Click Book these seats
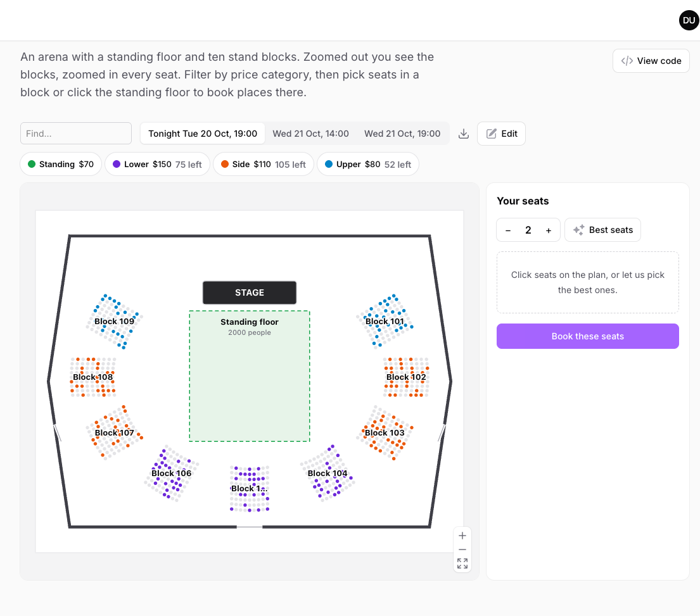The height and width of the screenshot is (616, 700). pyautogui.click(x=587, y=336)
